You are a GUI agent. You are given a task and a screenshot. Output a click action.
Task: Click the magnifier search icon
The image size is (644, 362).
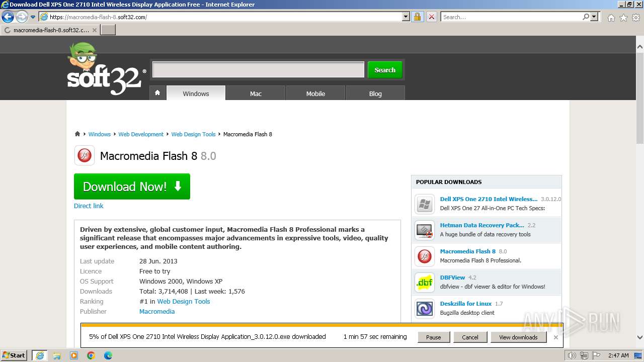pos(586,17)
